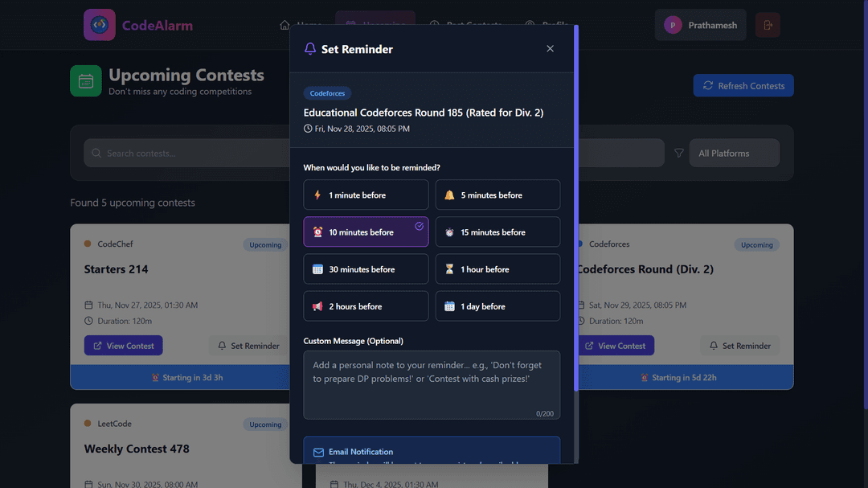Open the All Platforms dropdown

point(733,153)
